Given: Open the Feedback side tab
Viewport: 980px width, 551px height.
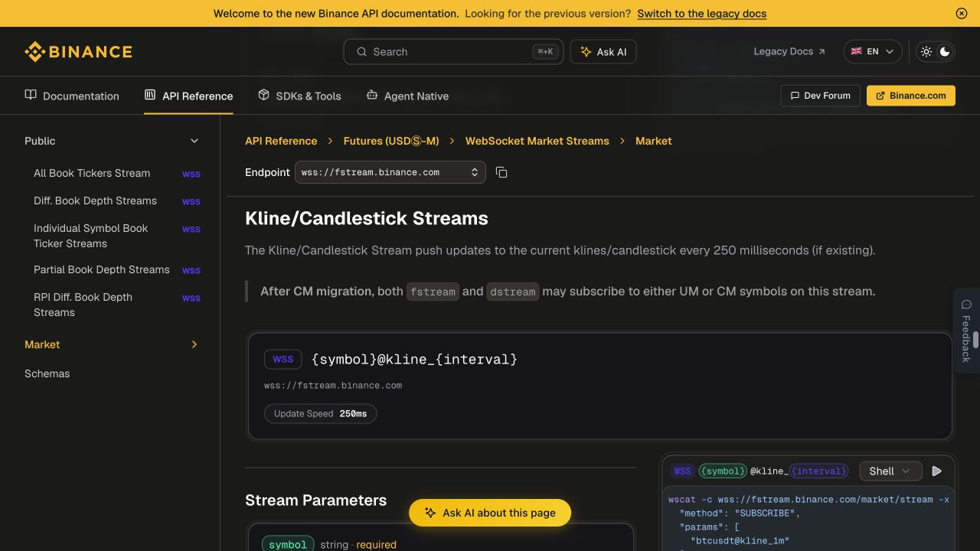Looking at the screenshot, I should point(966,331).
